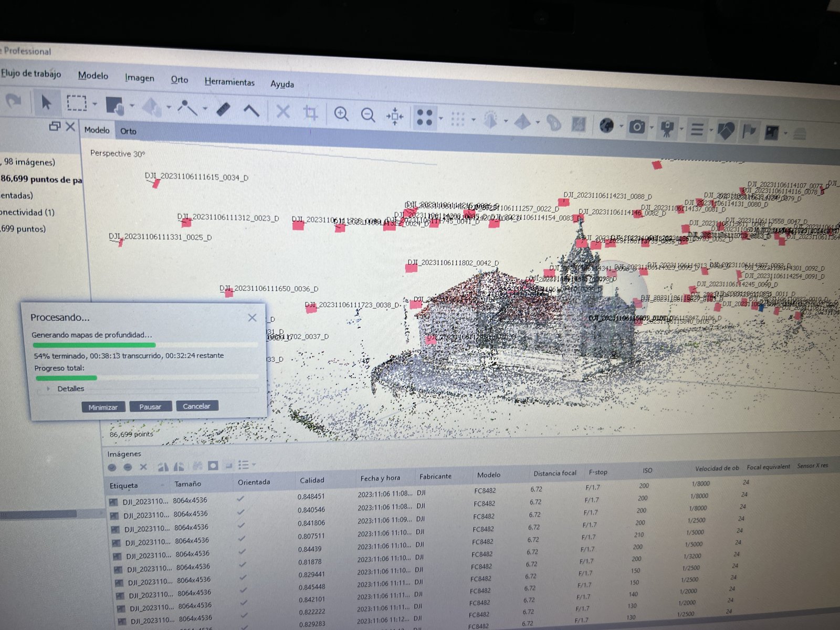
Task: Toggle the Show shapes icon
Action: coord(726,130)
